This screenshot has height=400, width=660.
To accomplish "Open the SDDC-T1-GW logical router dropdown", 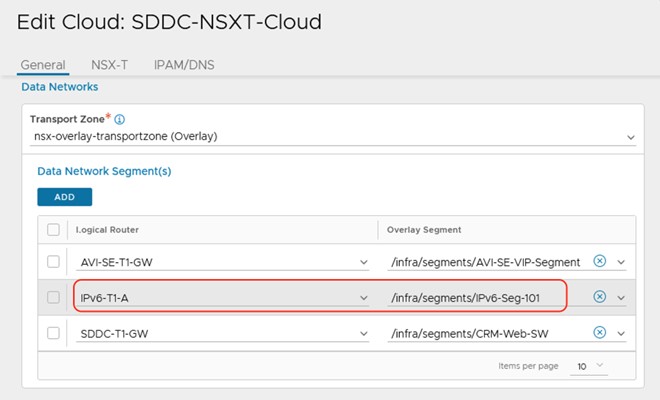I will pos(364,333).
